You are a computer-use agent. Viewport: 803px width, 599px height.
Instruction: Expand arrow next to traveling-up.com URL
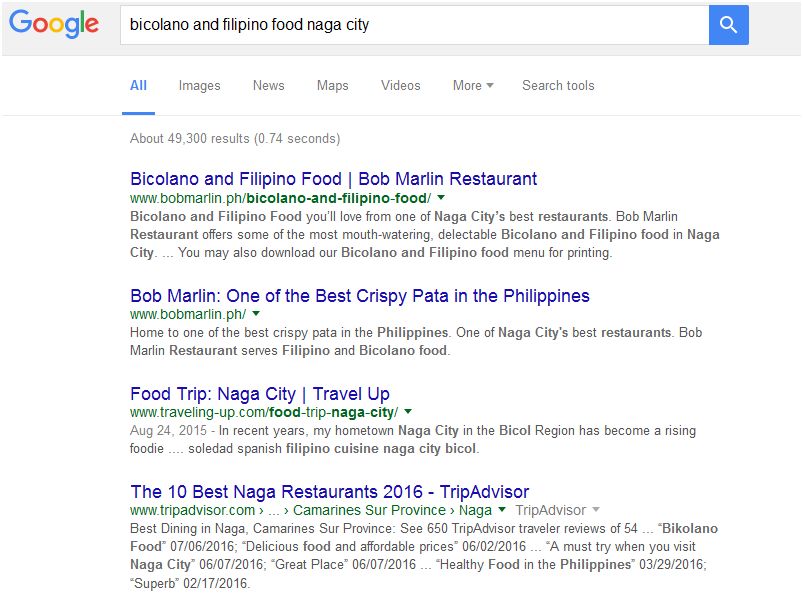408,412
